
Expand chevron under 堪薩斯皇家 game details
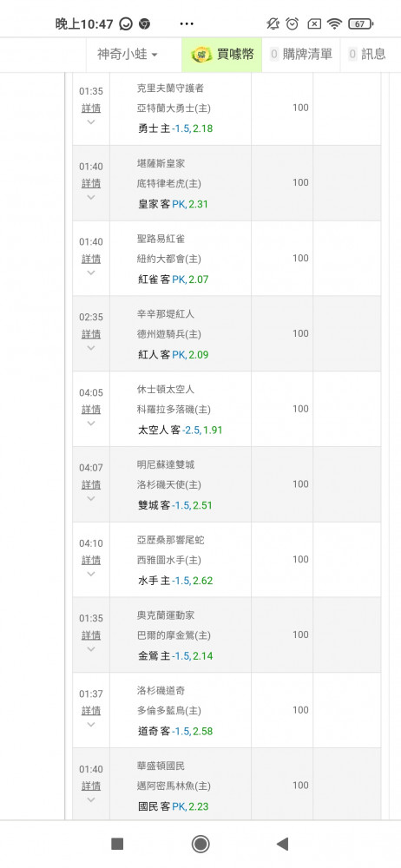91,197
